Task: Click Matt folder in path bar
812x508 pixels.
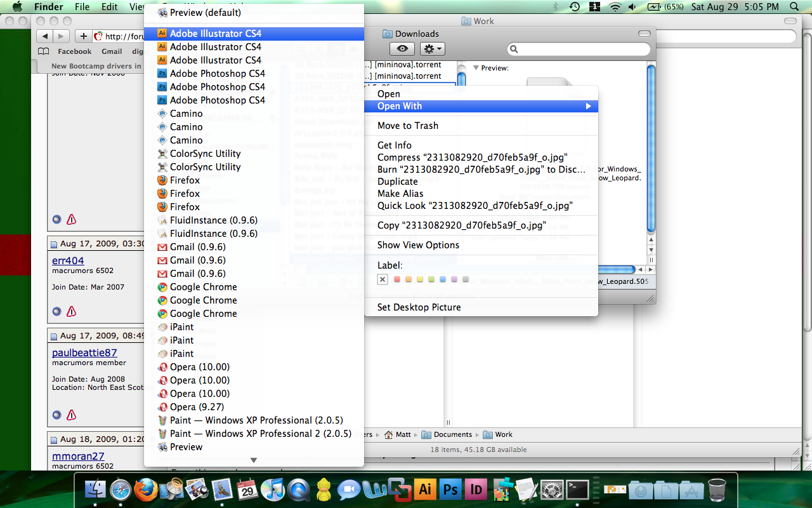Action: click(x=397, y=435)
